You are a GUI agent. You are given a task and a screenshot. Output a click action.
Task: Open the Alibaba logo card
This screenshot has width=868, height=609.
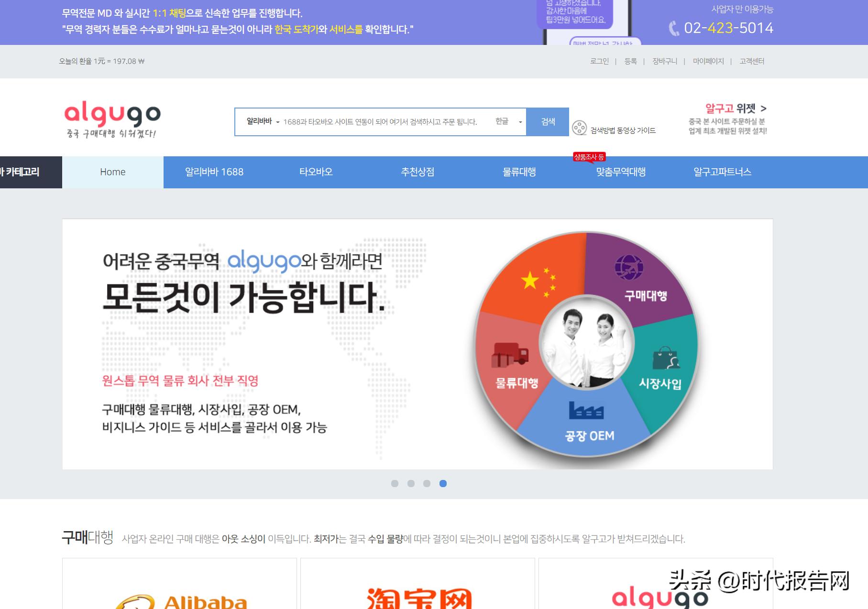[x=179, y=584]
